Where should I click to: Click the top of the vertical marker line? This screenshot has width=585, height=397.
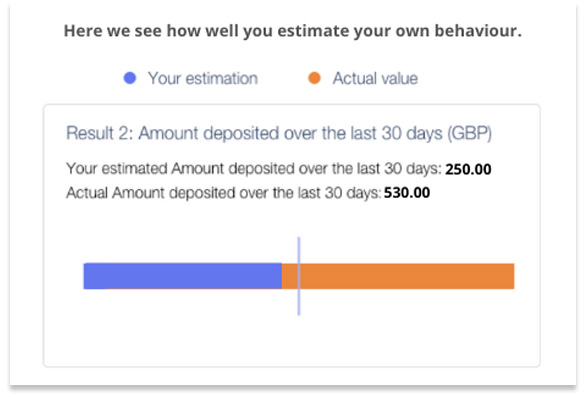299,239
